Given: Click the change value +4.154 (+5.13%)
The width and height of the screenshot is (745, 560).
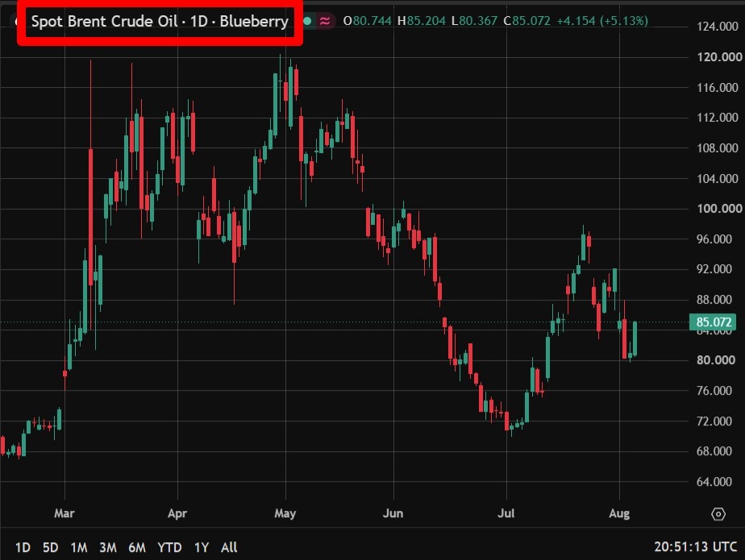Looking at the screenshot, I should pyautogui.click(x=602, y=21).
